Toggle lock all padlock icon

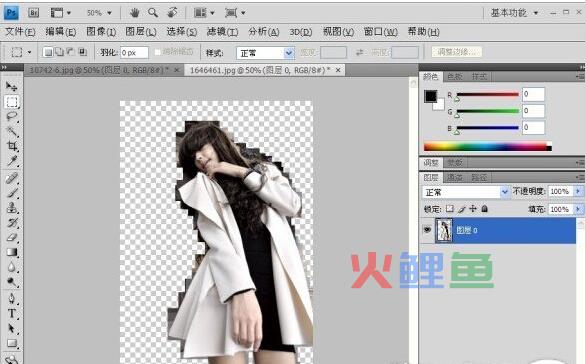[485, 209]
